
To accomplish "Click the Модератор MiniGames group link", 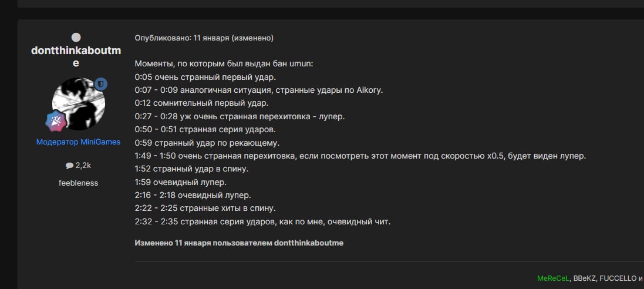I will click(78, 142).
